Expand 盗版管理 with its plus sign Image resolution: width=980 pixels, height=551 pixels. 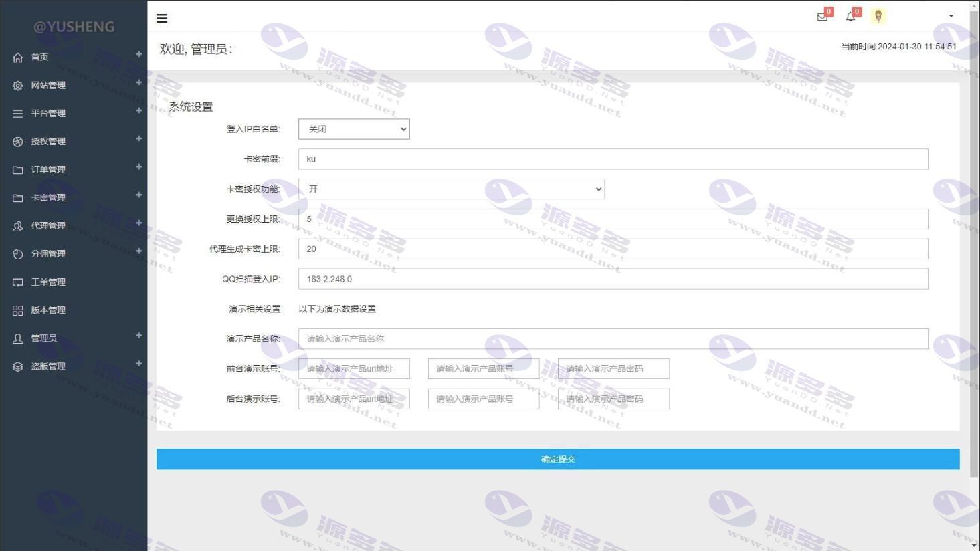(x=138, y=363)
